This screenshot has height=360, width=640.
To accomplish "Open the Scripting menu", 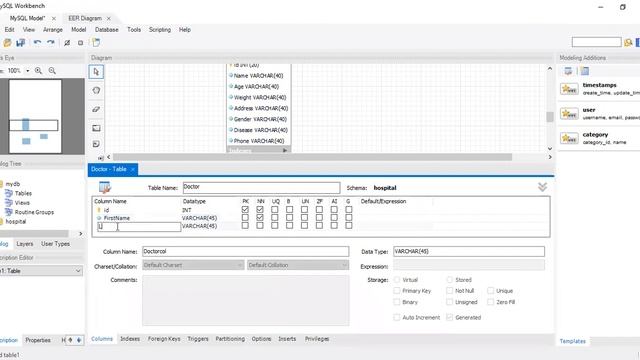I will tap(160, 30).
